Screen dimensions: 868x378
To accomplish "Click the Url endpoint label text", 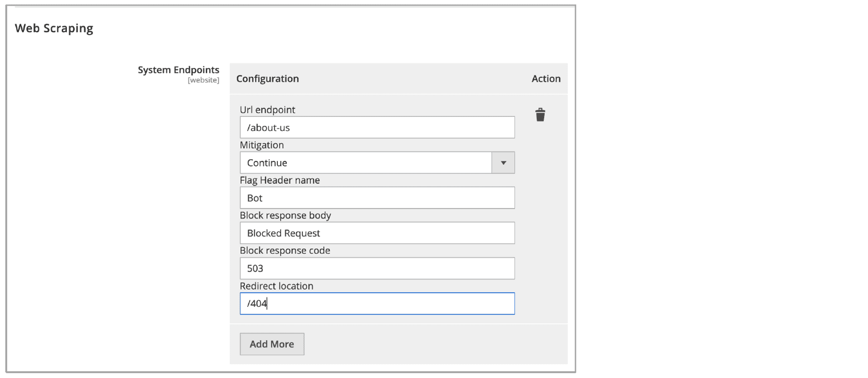I will coord(267,110).
